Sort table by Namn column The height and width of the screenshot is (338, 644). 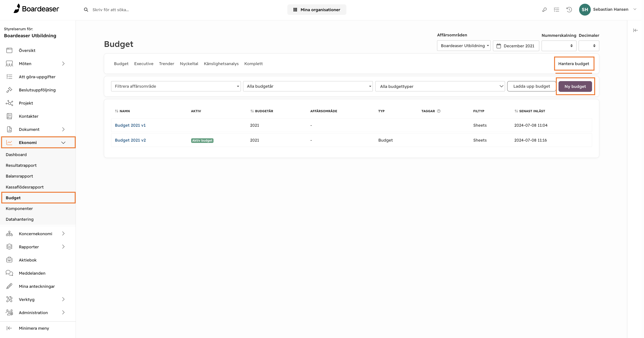pos(123,111)
